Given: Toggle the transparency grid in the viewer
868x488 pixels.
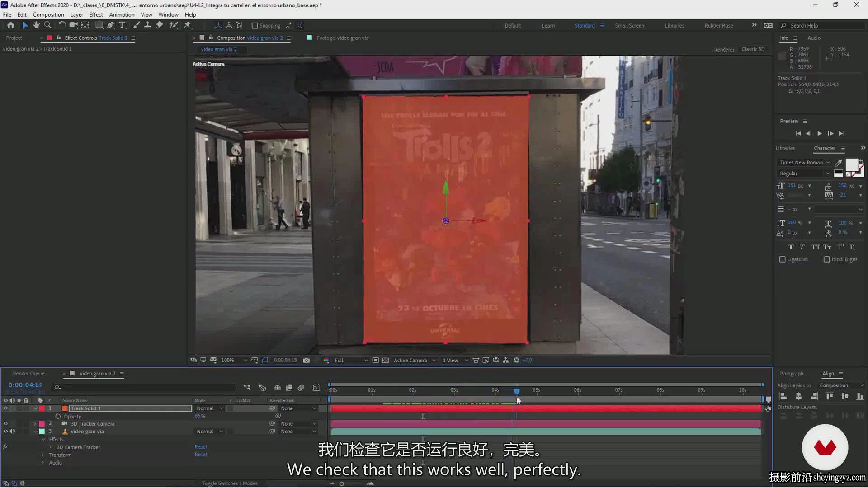Looking at the screenshot, I should coord(385,360).
